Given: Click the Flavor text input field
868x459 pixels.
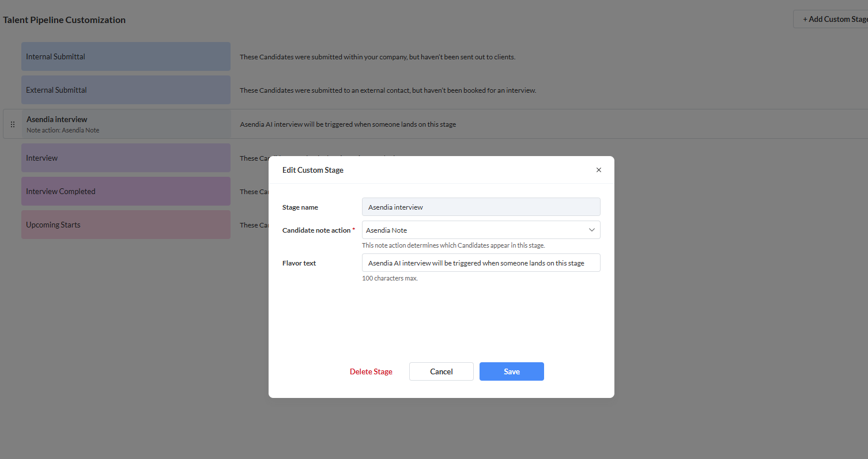Looking at the screenshot, I should [481, 263].
